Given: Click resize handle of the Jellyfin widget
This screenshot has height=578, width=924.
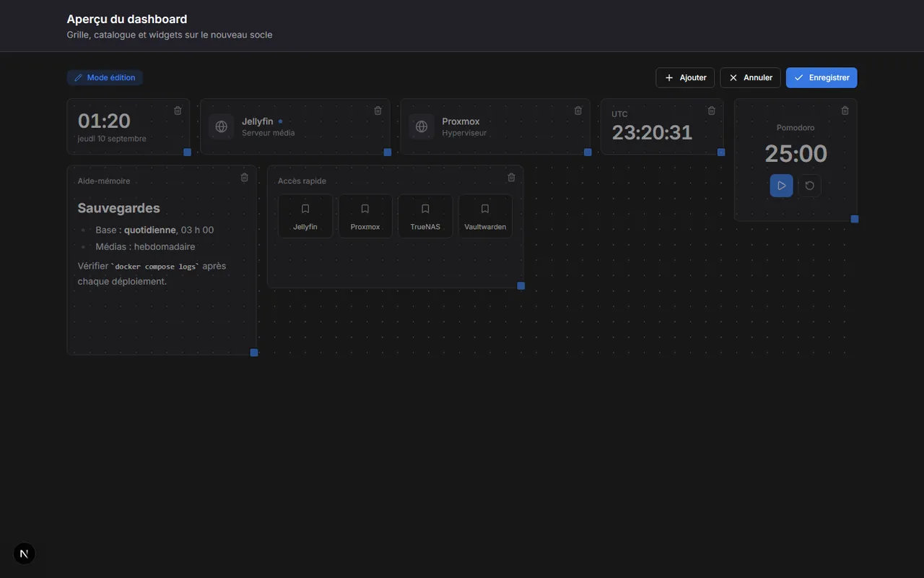Looking at the screenshot, I should click(x=388, y=152).
